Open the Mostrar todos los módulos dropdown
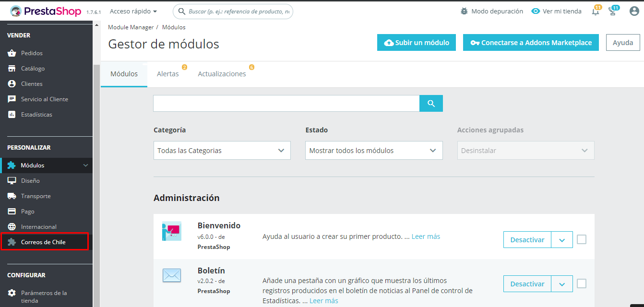 tap(374, 151)
